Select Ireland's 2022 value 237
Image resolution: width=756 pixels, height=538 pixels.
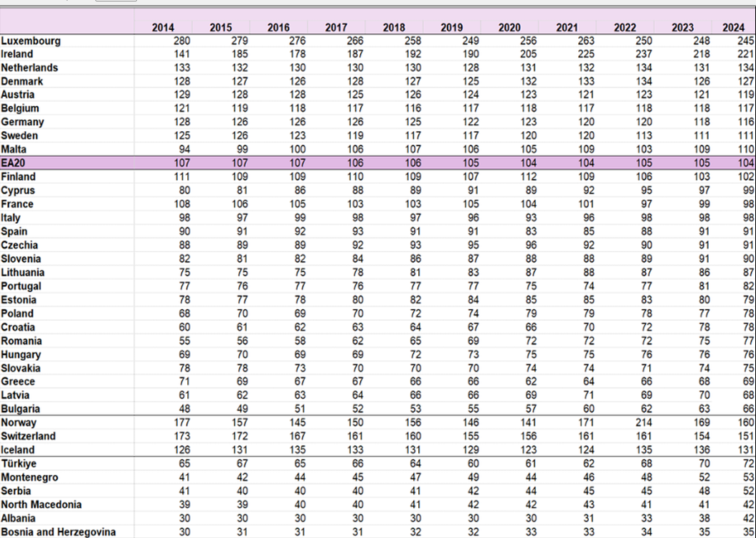[643, 55]
